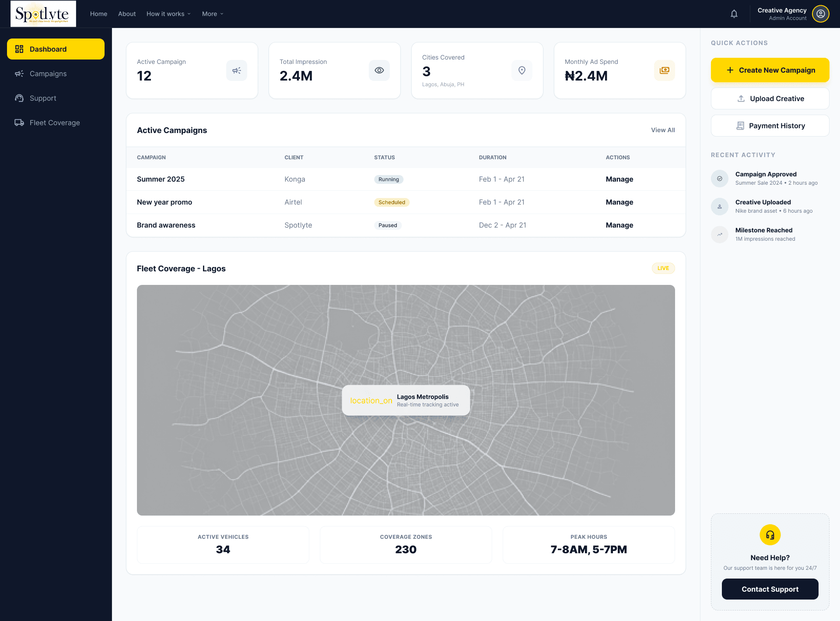
Task: Open Payment History
Action: 770,126
